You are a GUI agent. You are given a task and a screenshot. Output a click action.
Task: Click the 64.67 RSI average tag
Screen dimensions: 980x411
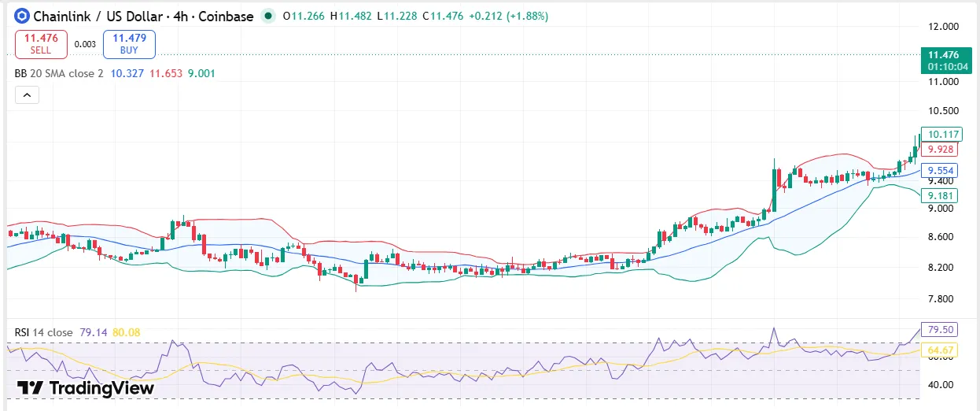[940, 350]
